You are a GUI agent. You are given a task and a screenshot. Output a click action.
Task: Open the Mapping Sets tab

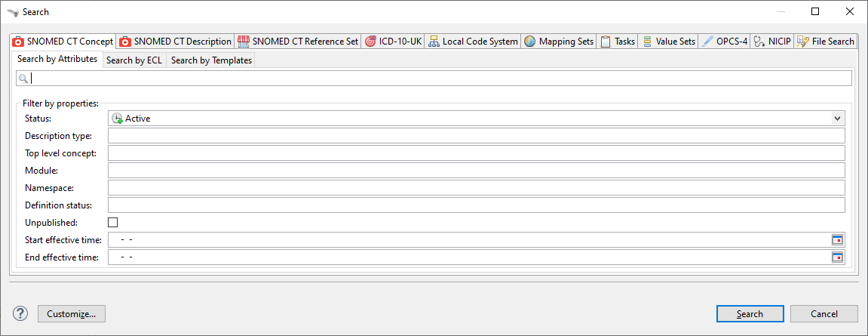[x=559, y=42]
